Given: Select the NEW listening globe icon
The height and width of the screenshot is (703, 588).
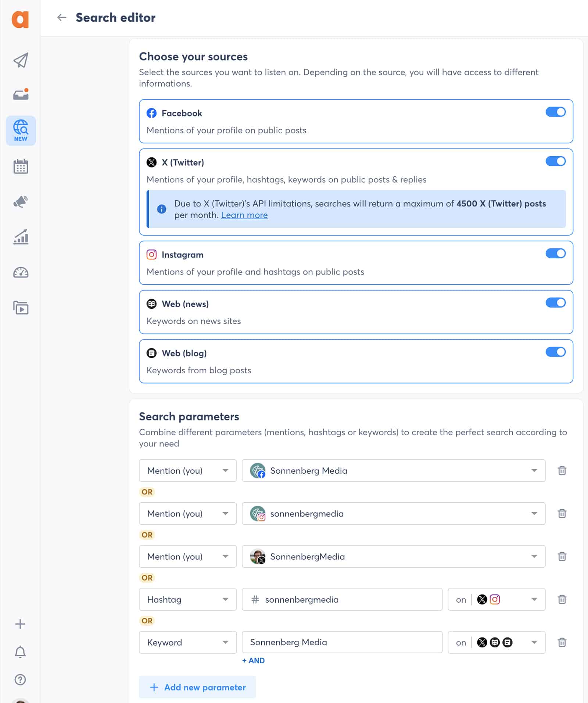Looking at the screenshot, I should coord(21,130).
